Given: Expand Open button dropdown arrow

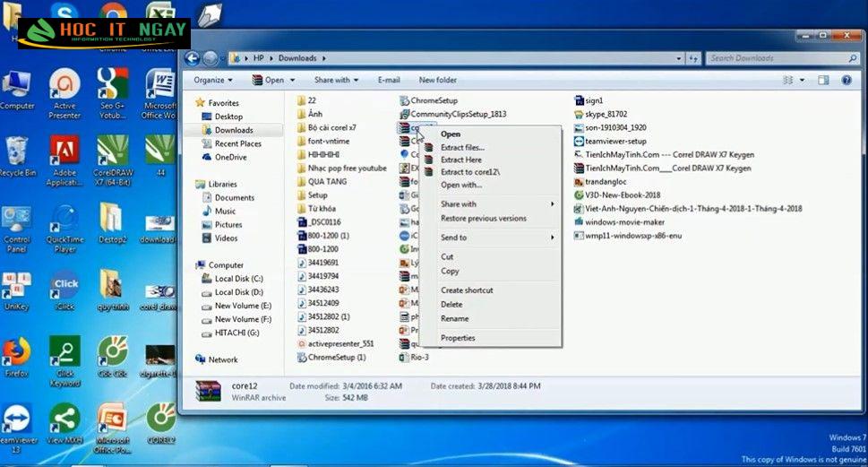Looking at the screenshot, I should [292, 81].
